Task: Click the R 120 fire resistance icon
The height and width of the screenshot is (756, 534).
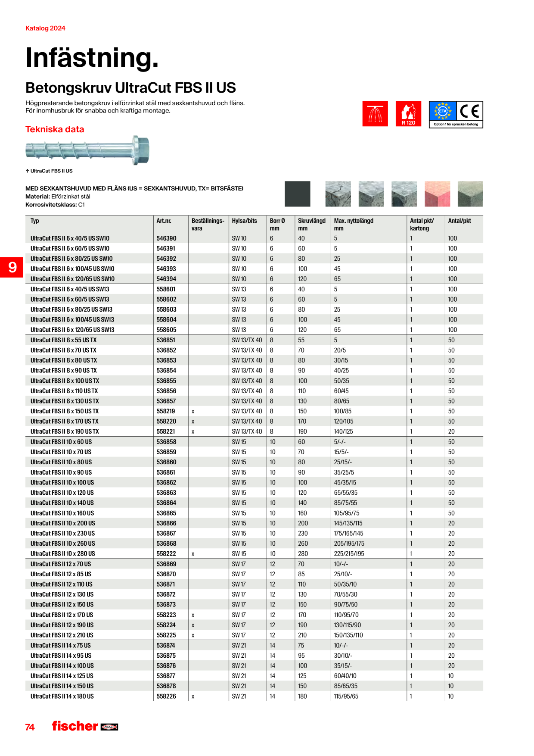Action: click(x=408, y=114)
